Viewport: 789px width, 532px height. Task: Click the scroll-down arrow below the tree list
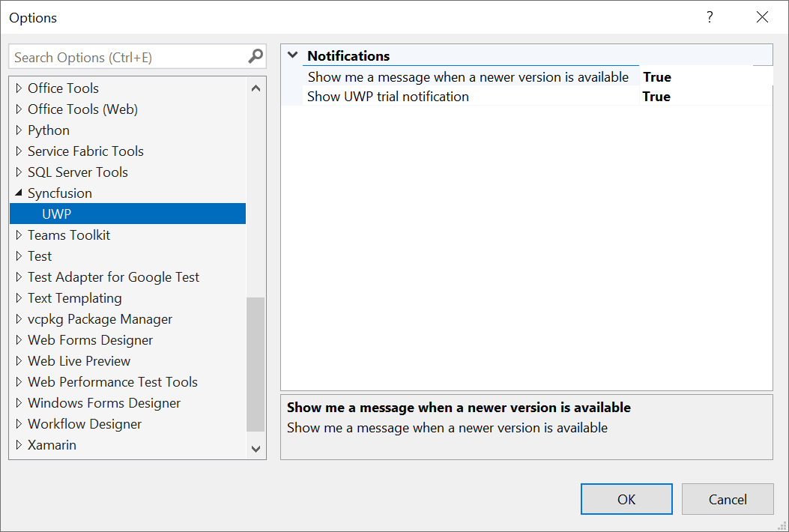(256, 448)
